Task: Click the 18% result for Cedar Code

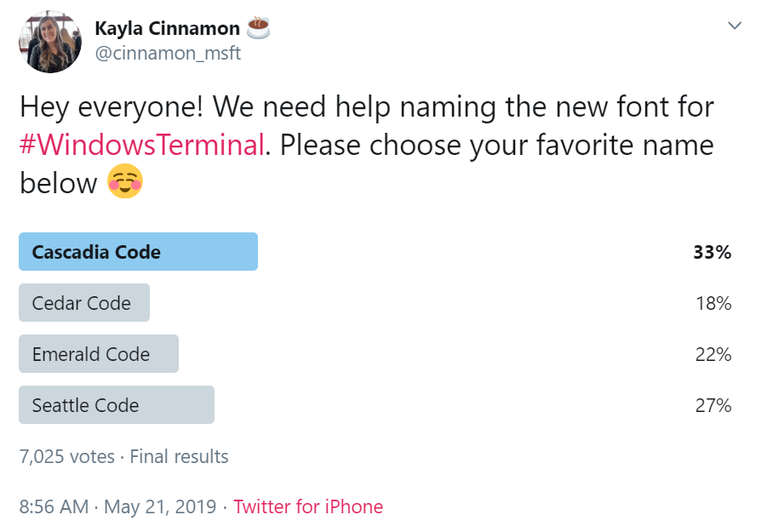Action: pos(713,303)
